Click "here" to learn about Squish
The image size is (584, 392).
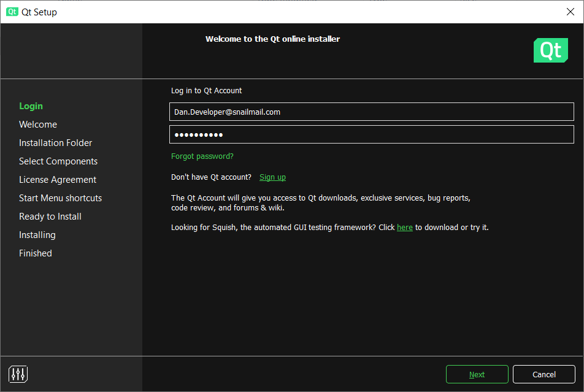404,227
